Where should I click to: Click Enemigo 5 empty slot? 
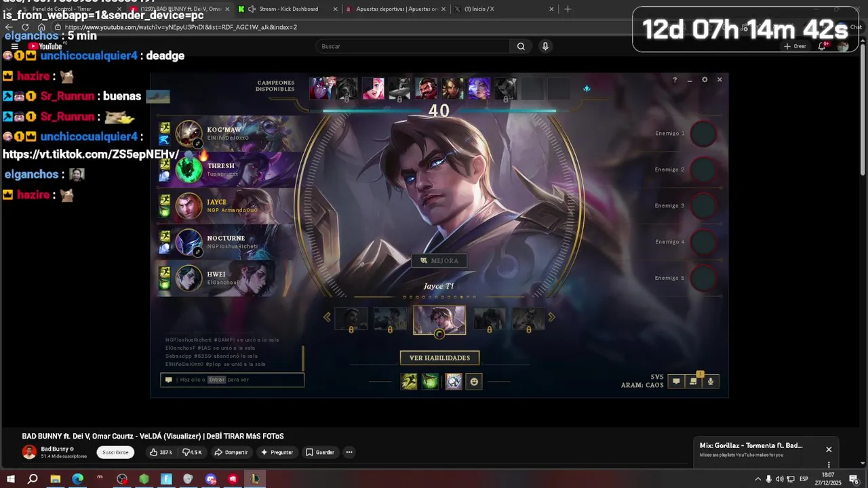704,278
